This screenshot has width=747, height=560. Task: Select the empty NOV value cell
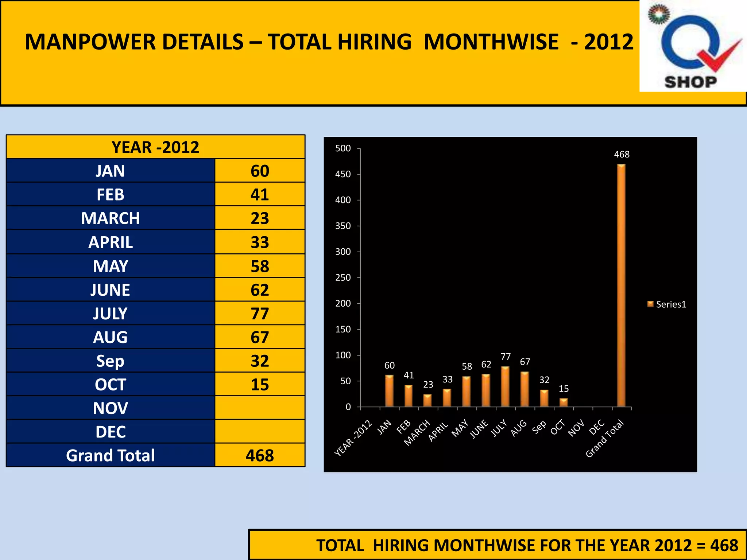pyautogui.click(x=260, y=408)
